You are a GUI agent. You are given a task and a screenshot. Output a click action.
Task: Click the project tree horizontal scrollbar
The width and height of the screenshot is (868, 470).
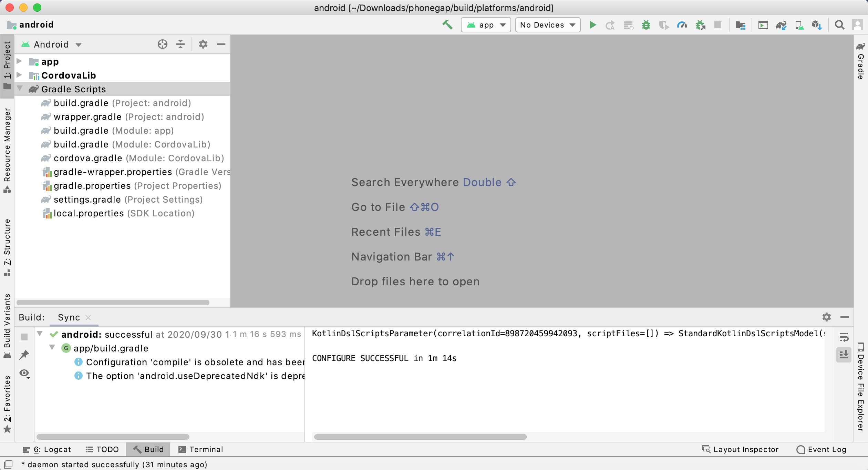113,303
